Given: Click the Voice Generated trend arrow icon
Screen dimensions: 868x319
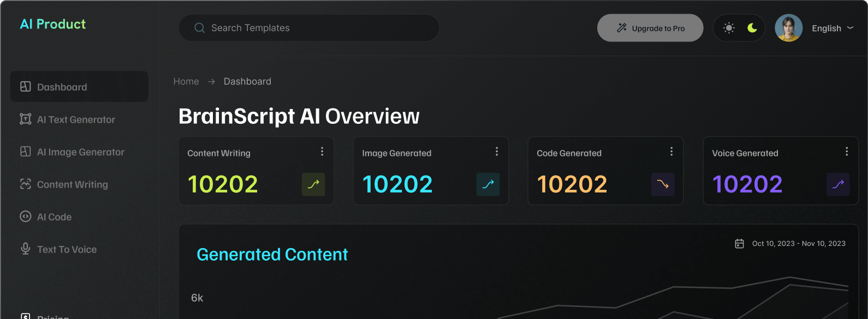Looking at the screenshot, I should pos(838,184).
